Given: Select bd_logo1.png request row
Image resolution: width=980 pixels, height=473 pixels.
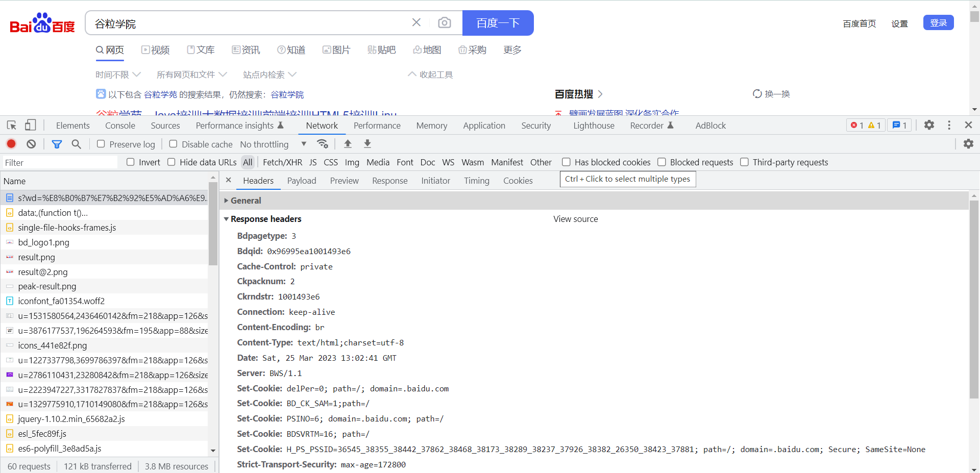Looking at the screenshot, I should (x=104, y=242).
